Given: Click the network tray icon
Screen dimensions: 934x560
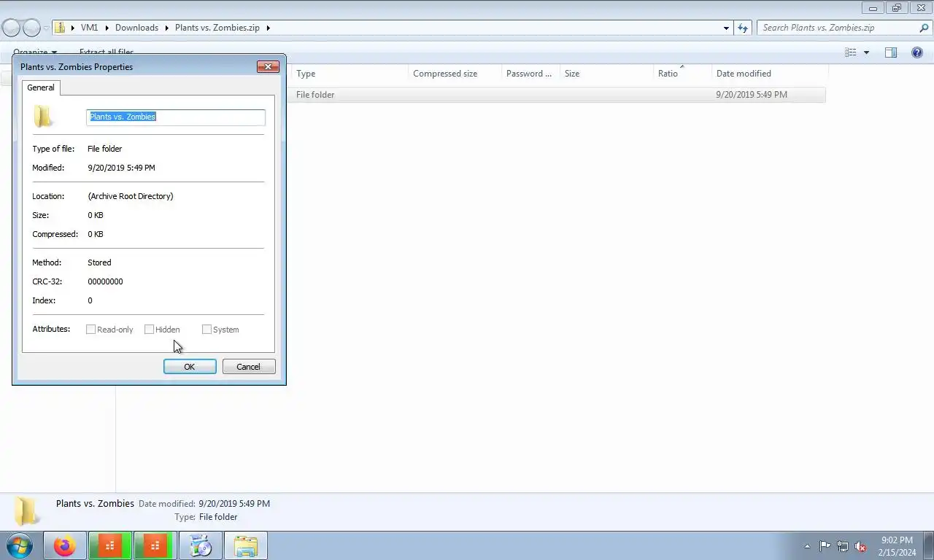Looking at the screenshot, I should (x=843, y=546).
